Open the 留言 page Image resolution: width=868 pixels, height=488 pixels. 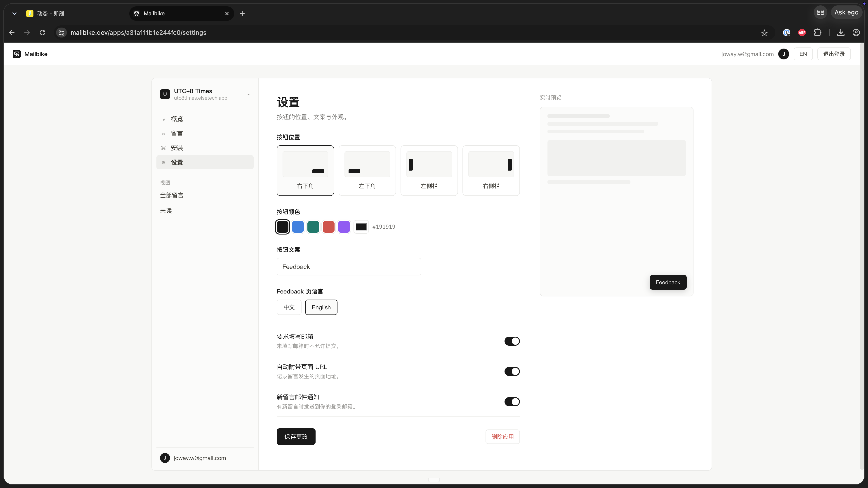(x=205, y=134)
